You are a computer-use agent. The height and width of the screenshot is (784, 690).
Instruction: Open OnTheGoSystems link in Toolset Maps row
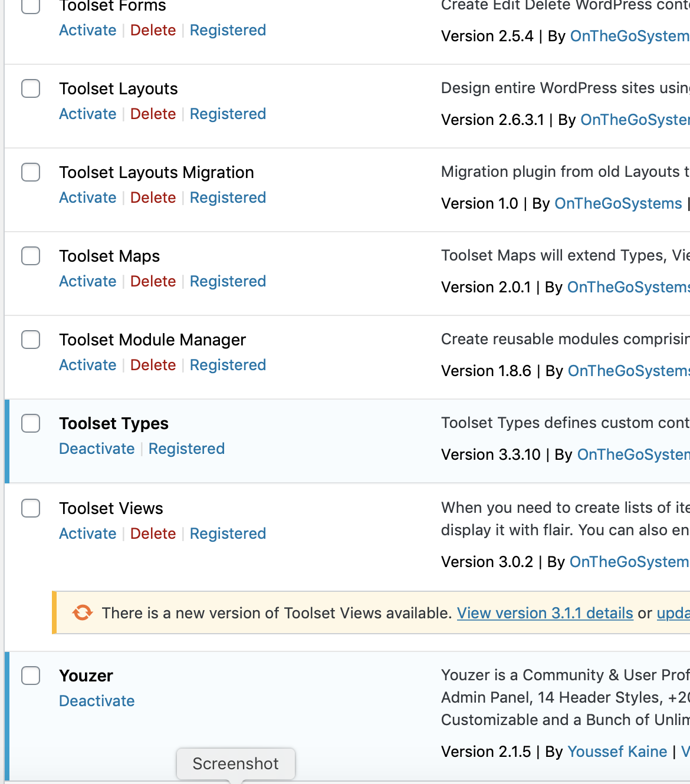pos(628,287)
